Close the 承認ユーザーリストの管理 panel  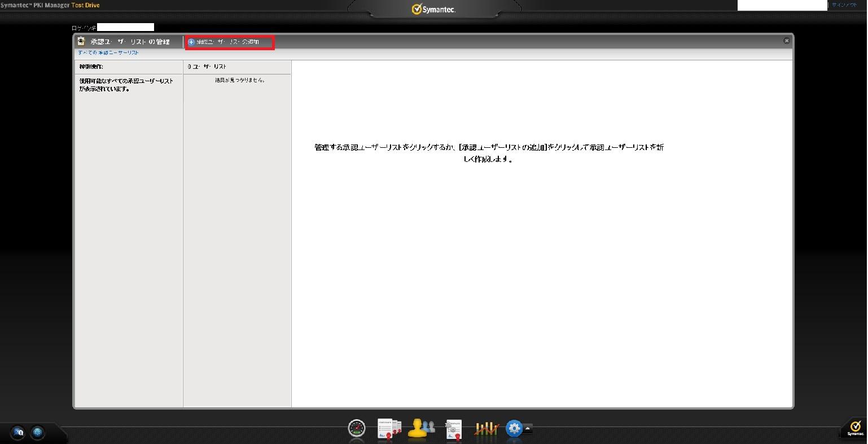pyautogui.click(x=786, y=41)
